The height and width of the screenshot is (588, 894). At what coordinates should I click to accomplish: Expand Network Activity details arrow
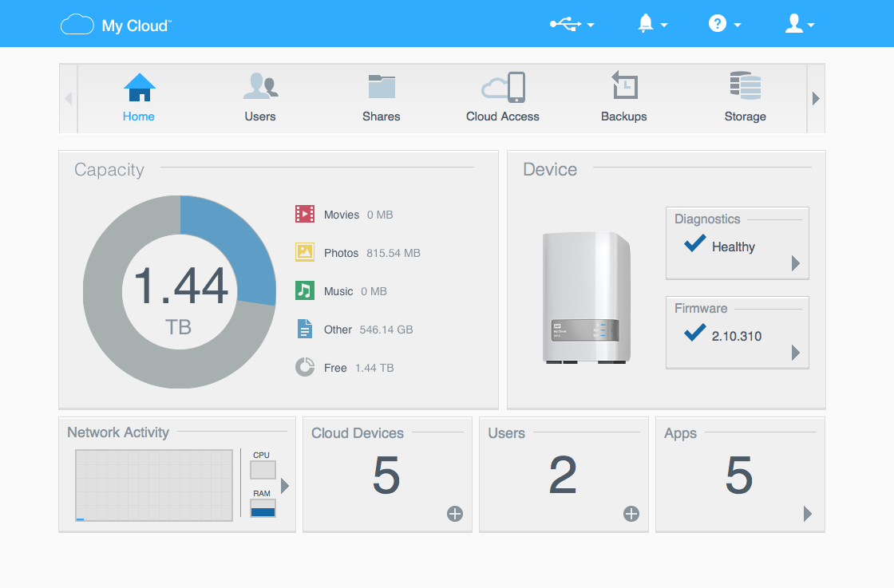285,485
